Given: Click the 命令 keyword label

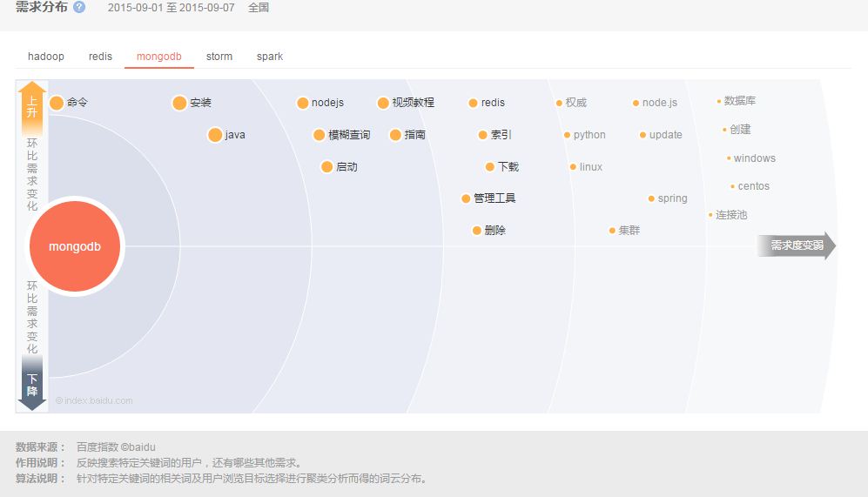Looking at the screenshot, I should [77, 103].
